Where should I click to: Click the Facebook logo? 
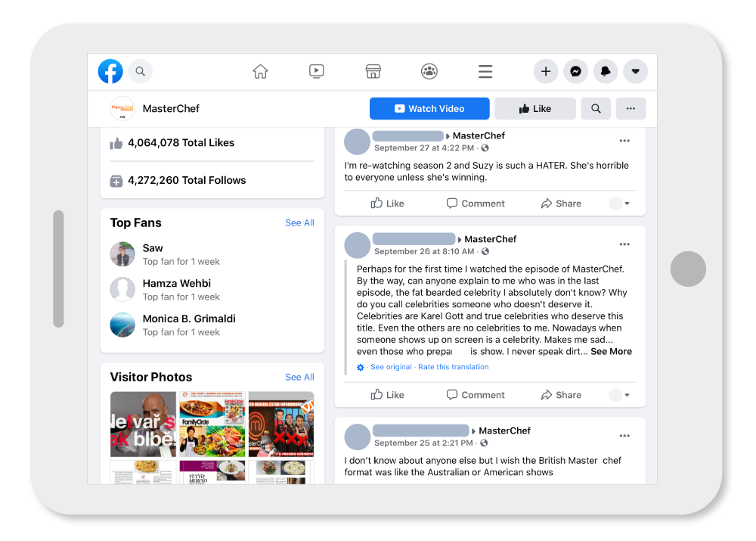(110, 70)
